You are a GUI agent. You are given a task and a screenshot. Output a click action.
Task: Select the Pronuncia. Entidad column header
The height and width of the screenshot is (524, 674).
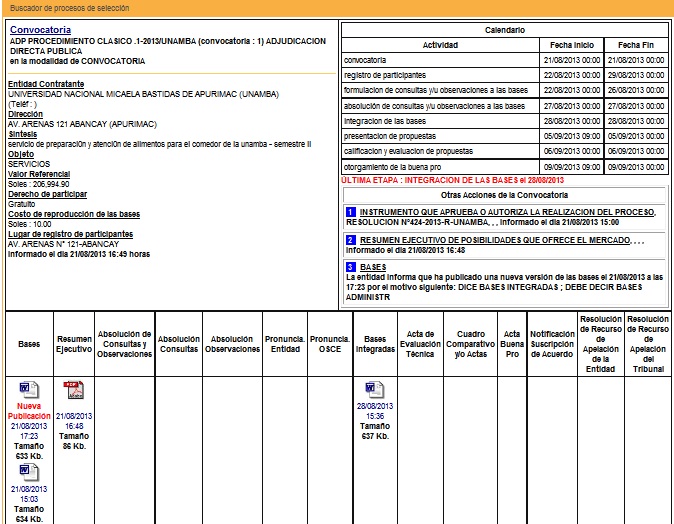coord(285,344)
